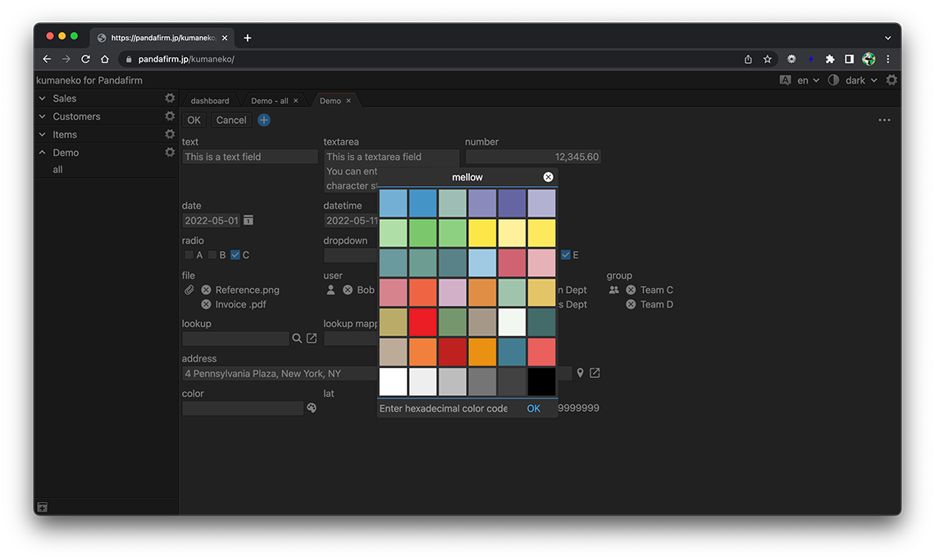This screenshot has height=560, width=935.
Task: Confirm color with picker OK button
Action: (533, 408)
